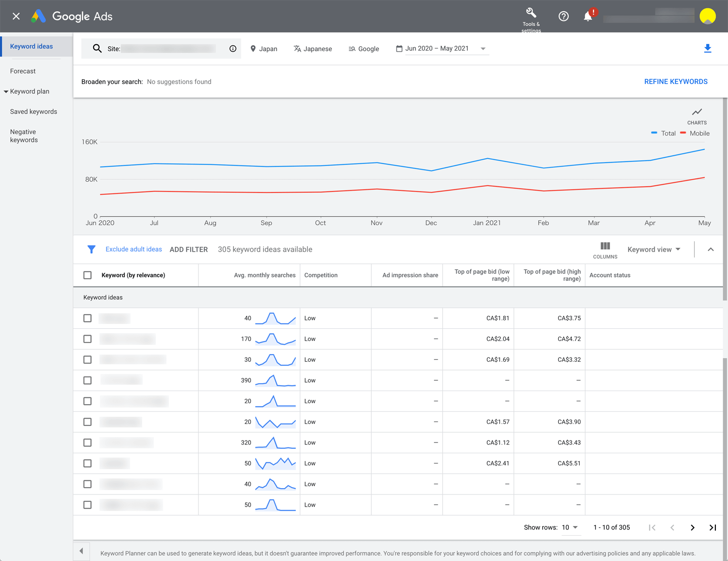Click the Exclude adult ideas filter link

pyautogui.click(x=134, y=249)
